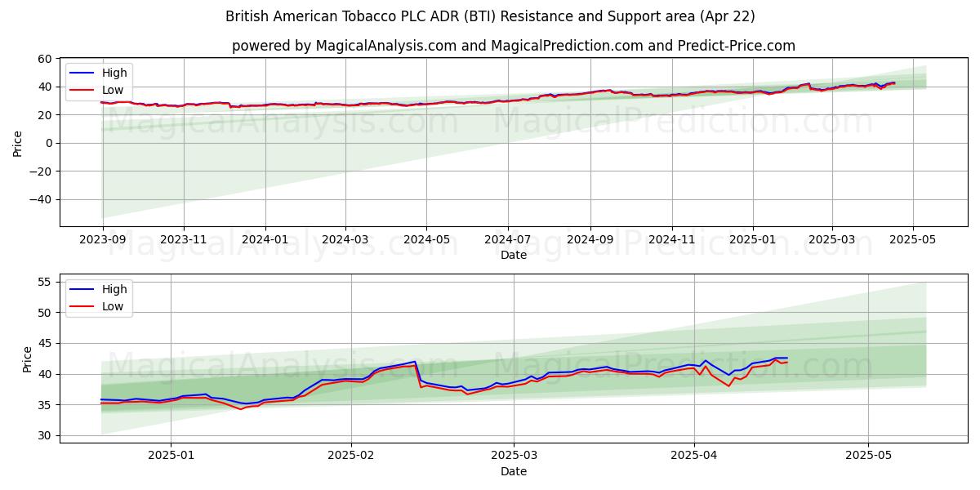
Task: Click the 2024-09 tick label
Action: [590, 240]
